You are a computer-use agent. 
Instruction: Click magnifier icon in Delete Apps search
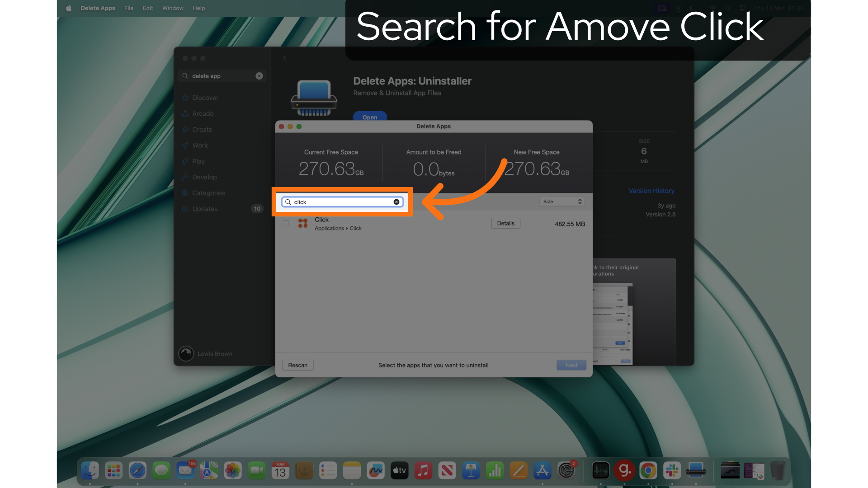(288, 202)
